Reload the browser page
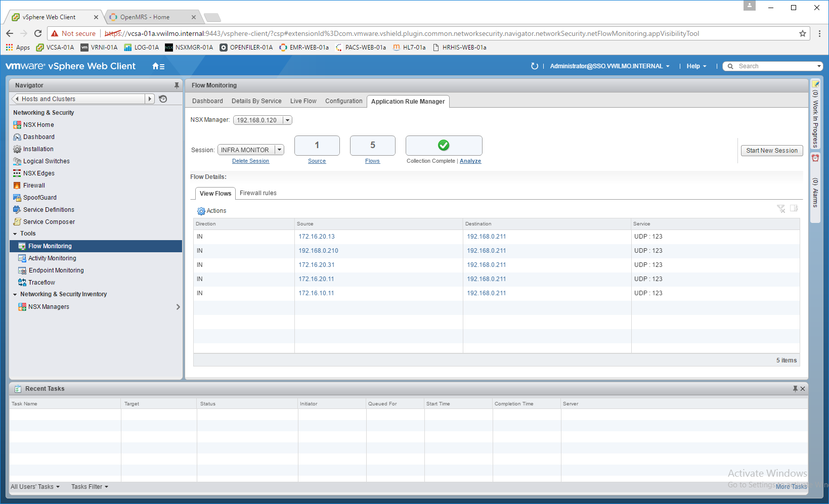Image resolution: width=829 pixels, height=504 pixels. tap(38, 33)
